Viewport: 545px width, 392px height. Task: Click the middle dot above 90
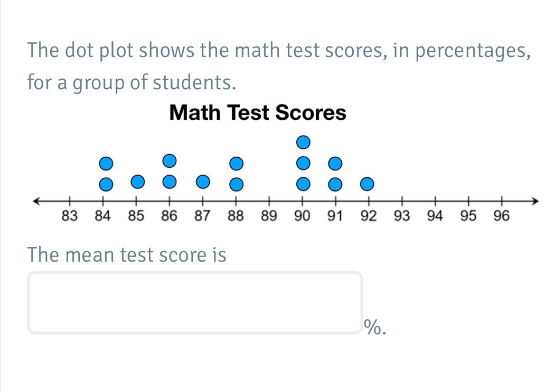(302, 163)
